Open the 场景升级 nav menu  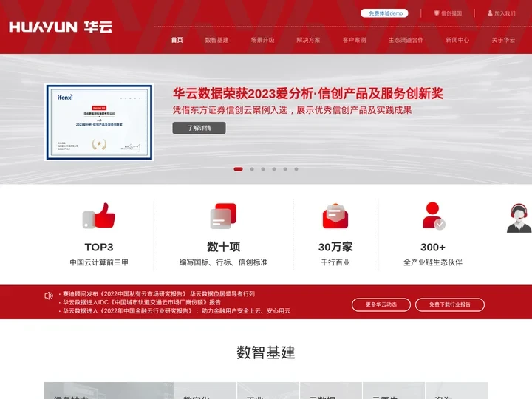coord(262,40)
